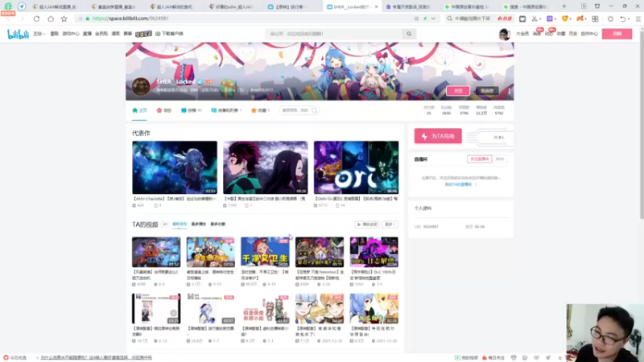This screenshot has width=644, height=362.
Task: Open the three-dot more menu on profile banner
Action: (510, 91)
